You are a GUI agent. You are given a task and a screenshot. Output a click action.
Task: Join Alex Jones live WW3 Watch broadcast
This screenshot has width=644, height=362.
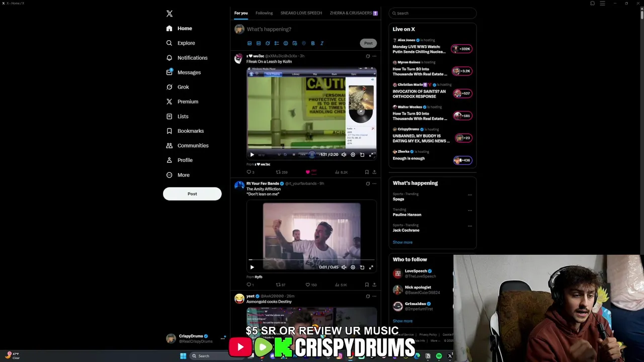pyautogui.click(x=462, y=49)
